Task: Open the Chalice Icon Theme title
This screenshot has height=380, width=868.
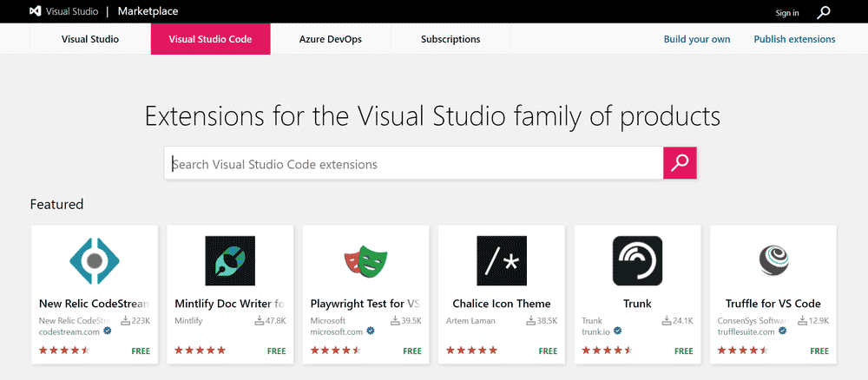Action: [502, 304]
